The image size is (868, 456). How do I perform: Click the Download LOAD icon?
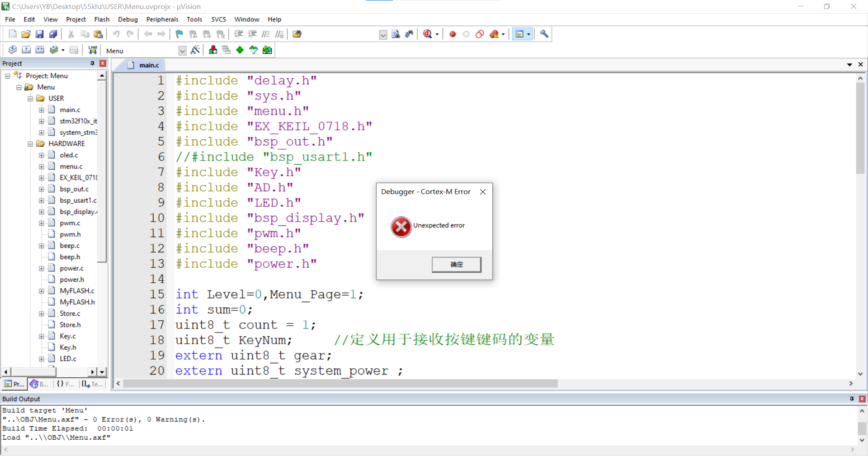pyautogui.click(x=93, y=50)
